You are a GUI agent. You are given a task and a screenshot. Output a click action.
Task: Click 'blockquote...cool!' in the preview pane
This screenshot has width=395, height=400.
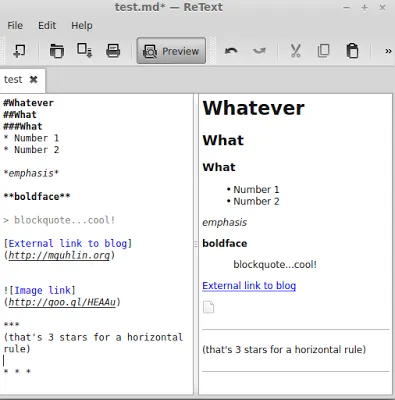(275, 265)
